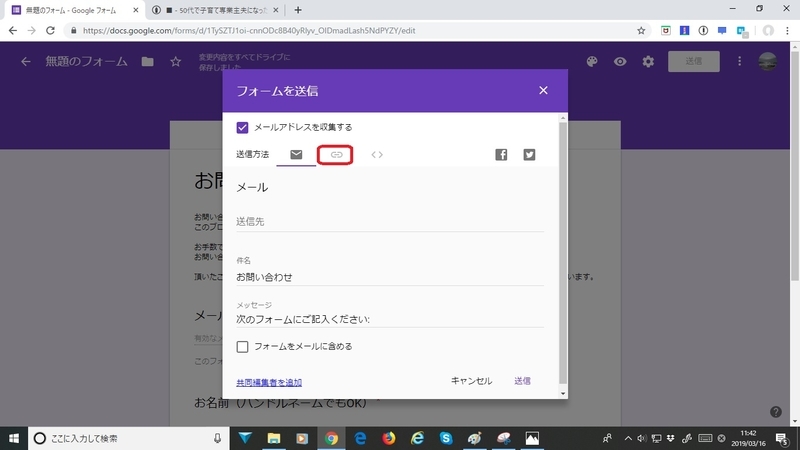The height and width of the screenshot is (450, 800).
Task: Switch to the second browser tab
Action: click(216, 10)
